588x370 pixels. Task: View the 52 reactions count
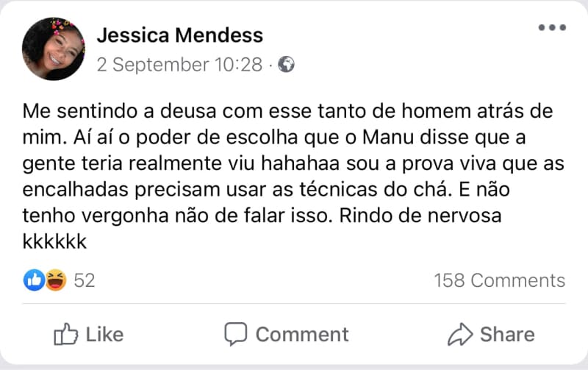coord(85,280)
